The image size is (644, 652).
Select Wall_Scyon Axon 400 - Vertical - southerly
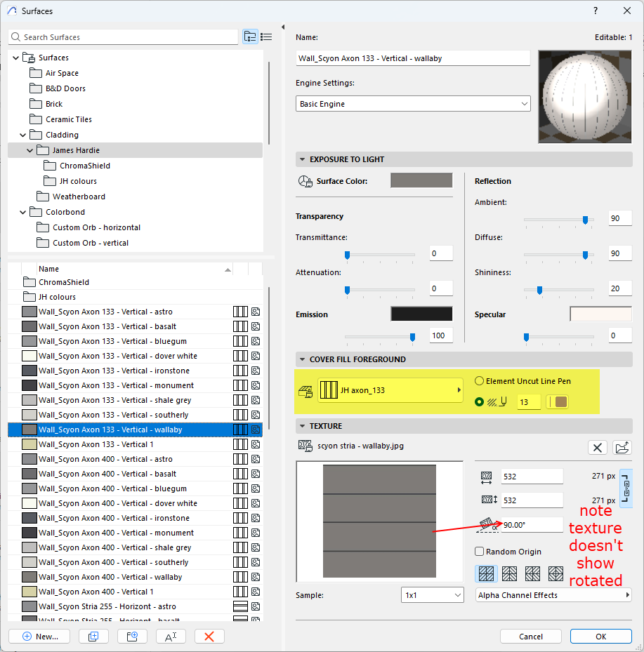[136, 562]
